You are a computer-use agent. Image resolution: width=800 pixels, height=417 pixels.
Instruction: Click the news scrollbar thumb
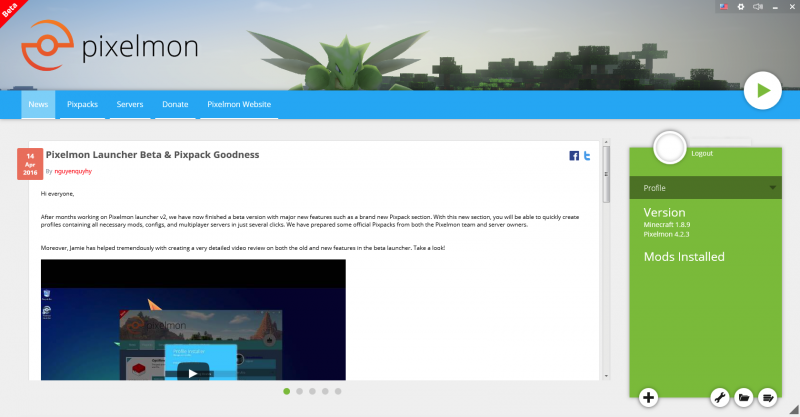606,174
